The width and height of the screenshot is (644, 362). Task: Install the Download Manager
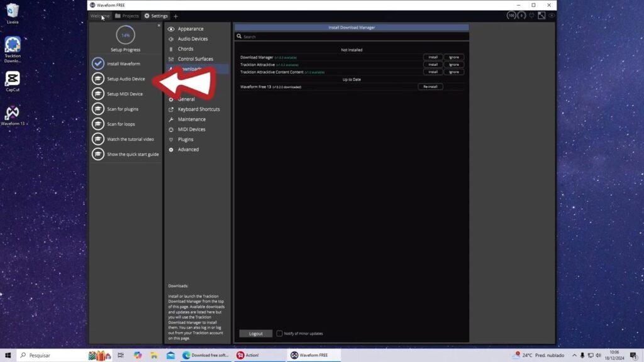(x=433, y=57)
